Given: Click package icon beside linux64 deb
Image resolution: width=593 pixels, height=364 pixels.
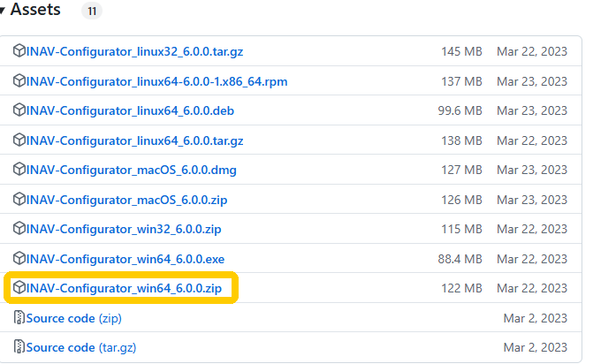Looking at the screenshot, I should tap(19, 110).
